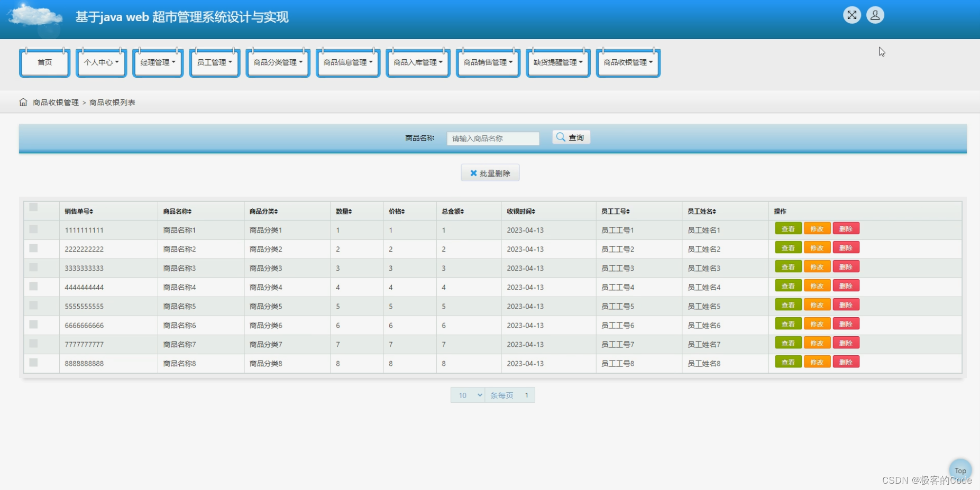The height and width of the screenshot is (490, 980).
Task: Click 查看 for row 1111111111
Action: point(788,228)
